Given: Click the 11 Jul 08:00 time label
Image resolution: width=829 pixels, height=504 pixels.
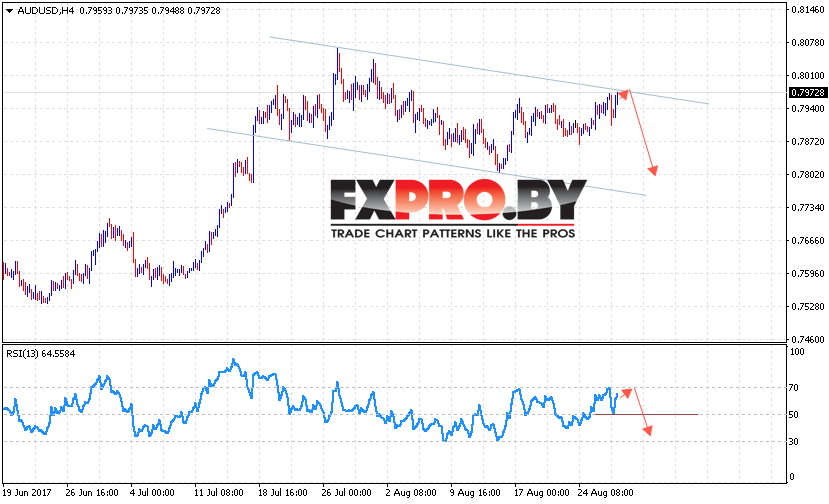Looking at the screenshot, I should [219, 493].
